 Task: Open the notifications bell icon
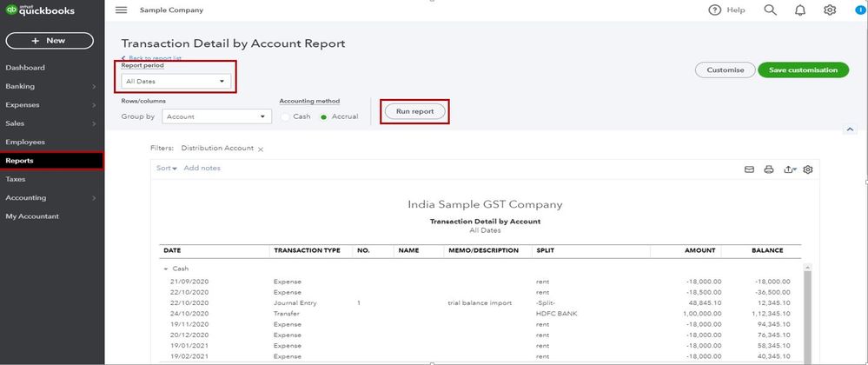click(x=799, y=10)
